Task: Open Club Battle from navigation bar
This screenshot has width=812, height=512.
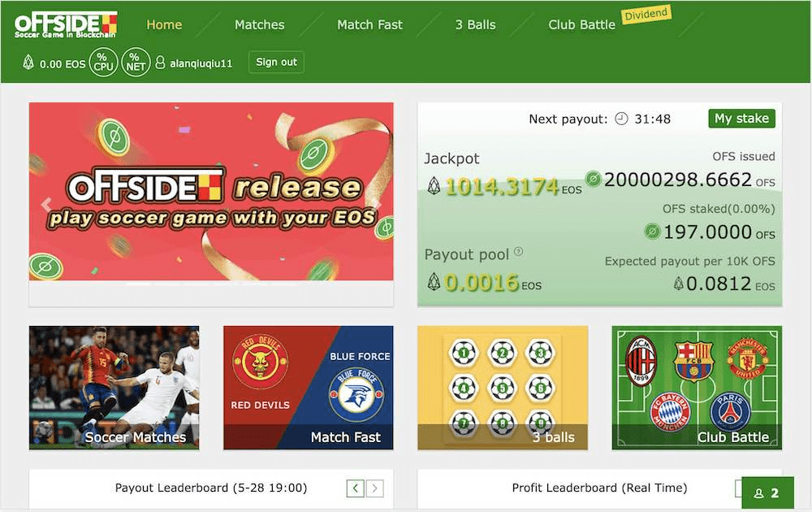Action: click(581, 24)
